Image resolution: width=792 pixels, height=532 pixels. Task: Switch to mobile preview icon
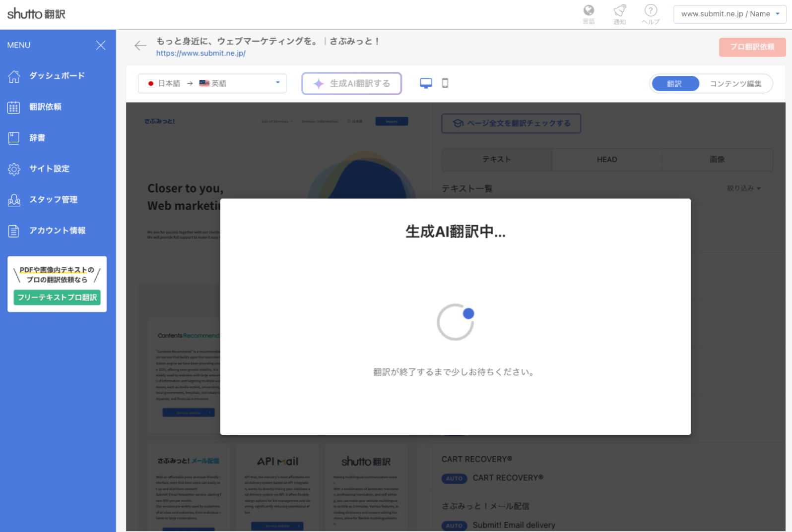[x=445, y=83]
